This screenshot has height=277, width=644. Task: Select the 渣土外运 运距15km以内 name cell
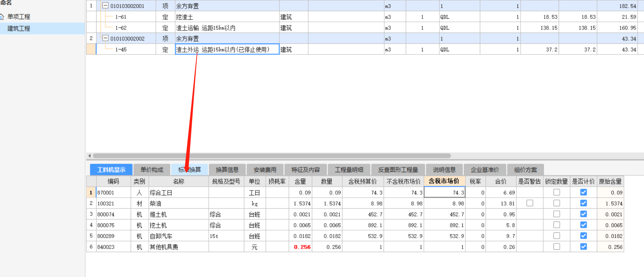227,49
